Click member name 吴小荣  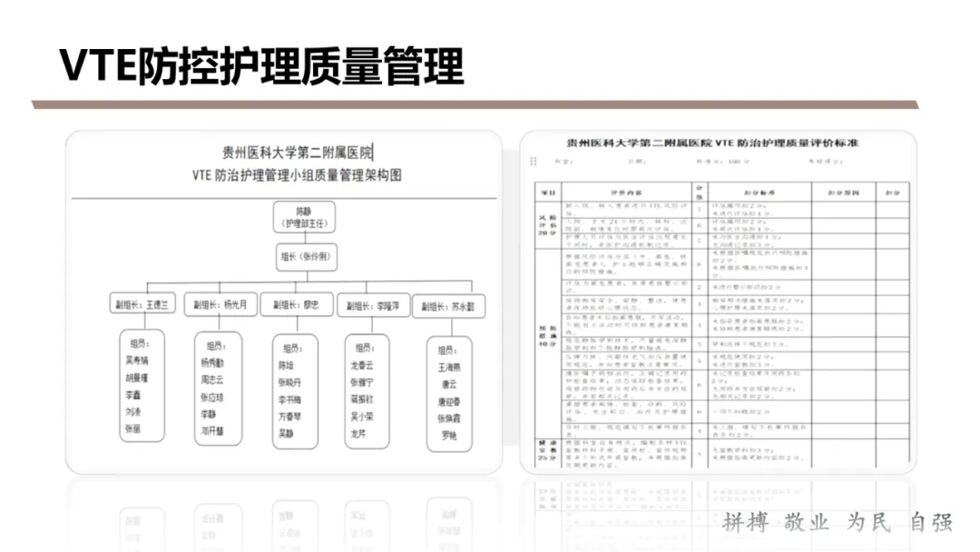(x=362, y=417)
